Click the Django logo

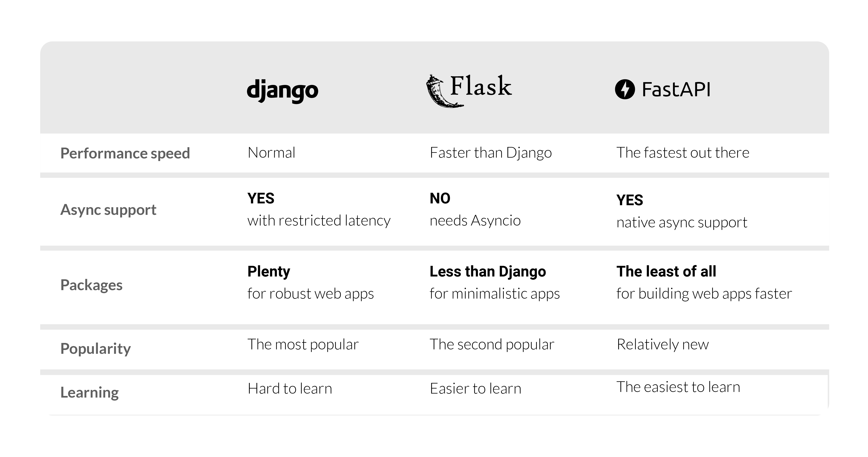[x=282, y=90]
